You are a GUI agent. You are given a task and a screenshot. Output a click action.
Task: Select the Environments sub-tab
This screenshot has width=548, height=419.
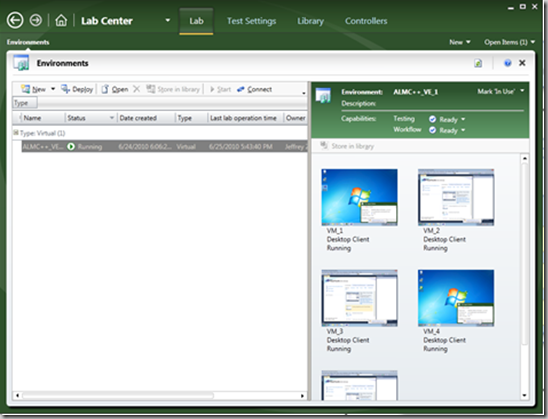tap(28, 42)
